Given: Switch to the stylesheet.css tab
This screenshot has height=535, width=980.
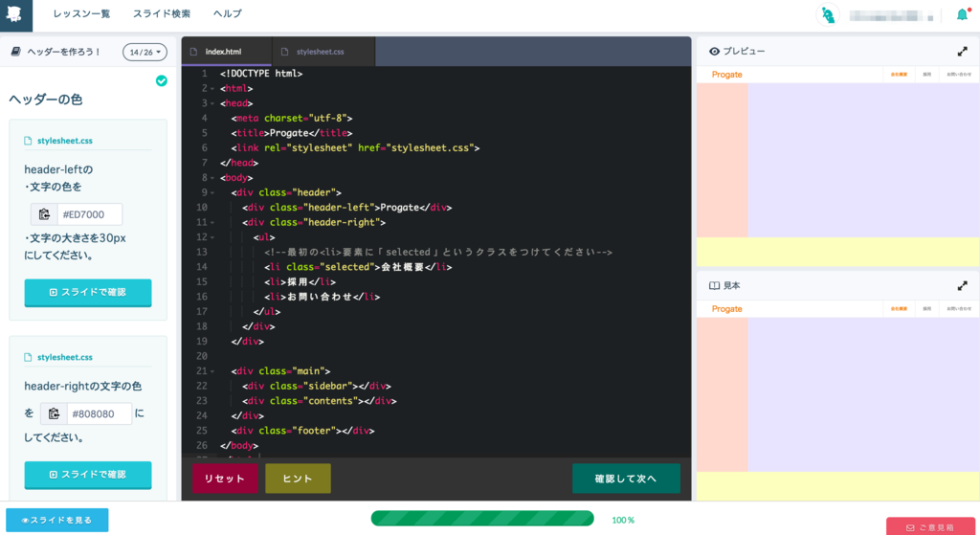Looking at the screenshot, I should (x=323, y=52).
